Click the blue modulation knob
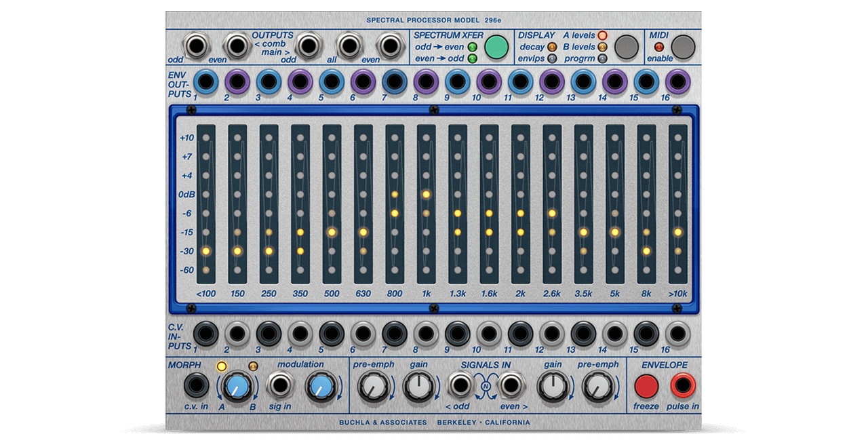Image resolution: width=868 pixels, height=443 pixels. [321, 387]
